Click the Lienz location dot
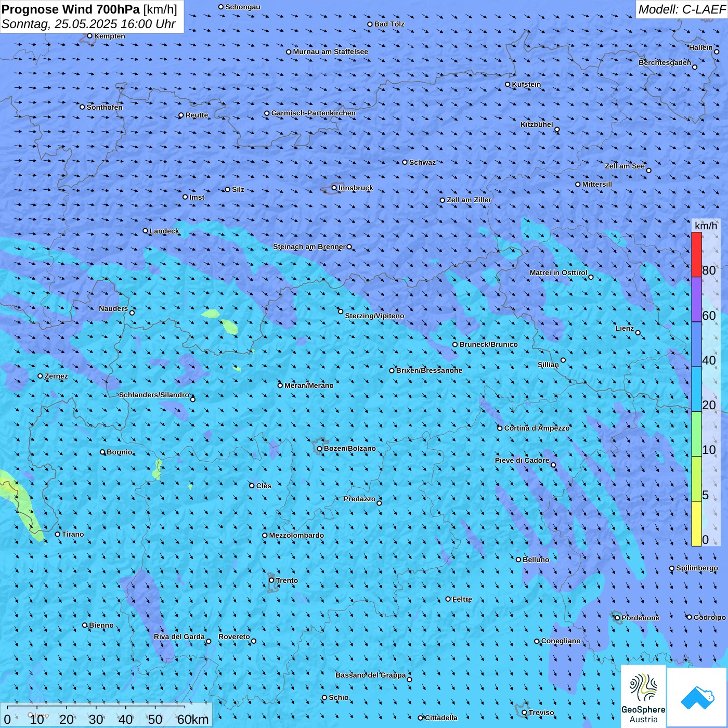728x728 pixels. [x=638, y=333]
